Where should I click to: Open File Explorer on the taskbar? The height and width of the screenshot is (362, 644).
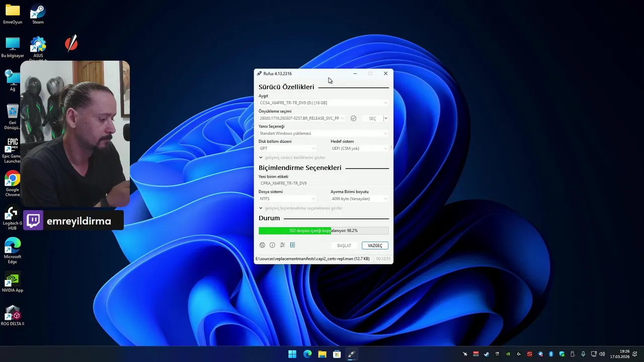click(322, 354)
